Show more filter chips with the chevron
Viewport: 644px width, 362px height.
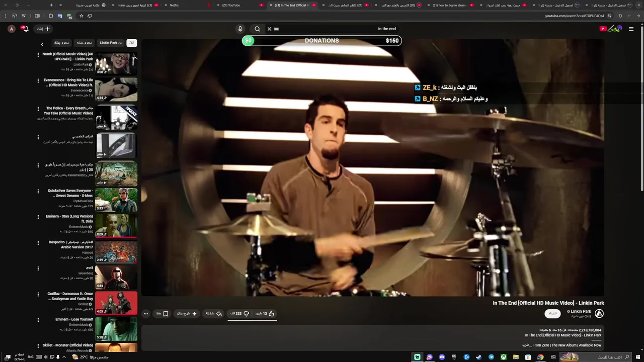(x=42, y=44)
